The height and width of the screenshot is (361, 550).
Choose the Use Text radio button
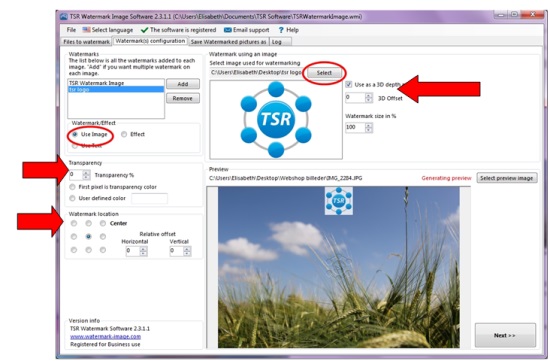(75, 146)
